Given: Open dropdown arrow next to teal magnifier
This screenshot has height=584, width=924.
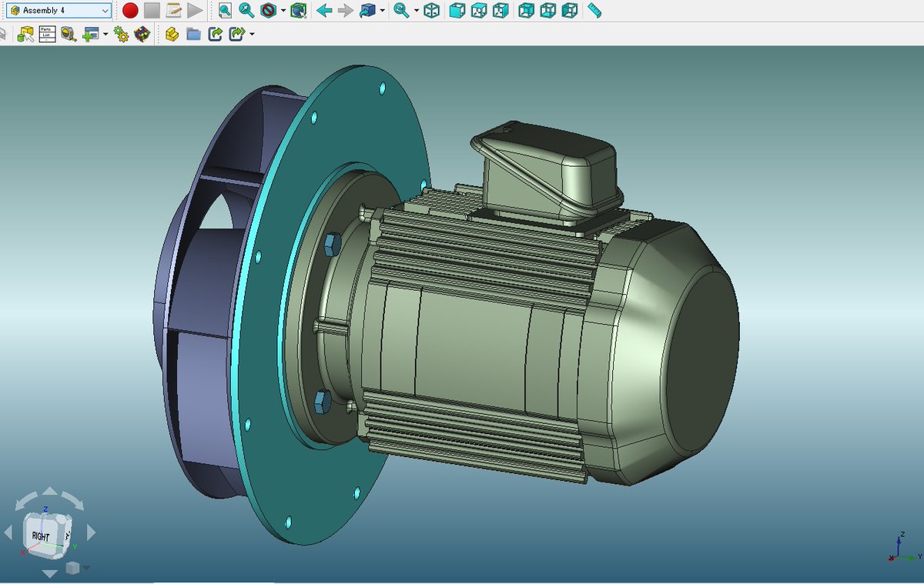Looking at the screenshot, I should tap(417, 12).
